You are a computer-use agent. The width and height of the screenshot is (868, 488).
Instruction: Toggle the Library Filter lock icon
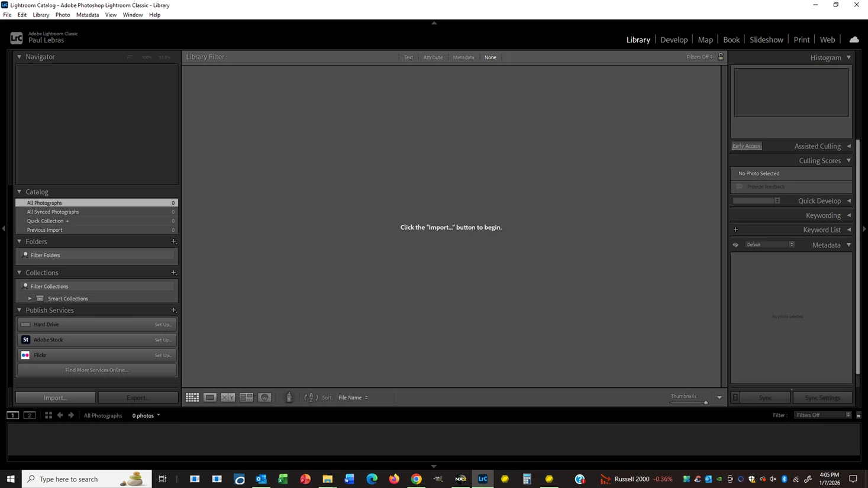721,57
